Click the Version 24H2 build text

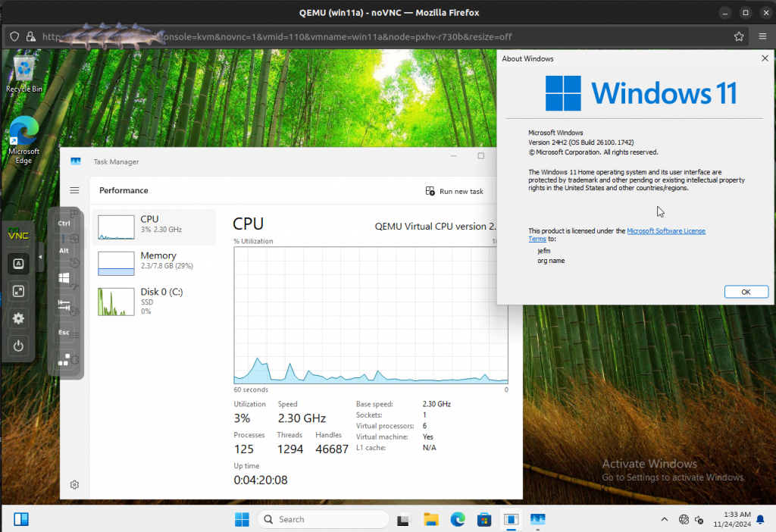pyautogui.click(x=581, y=142)
